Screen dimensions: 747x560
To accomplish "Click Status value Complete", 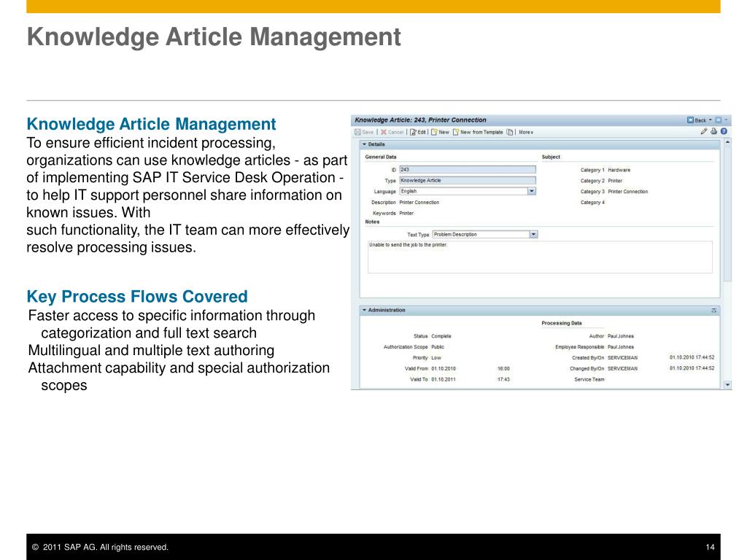I will pos(441,336).
